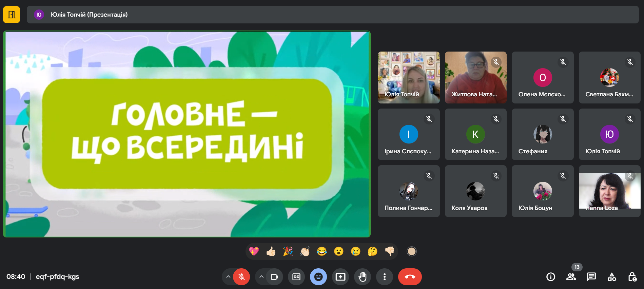Choose reaction skin tone swatch
This screenshot has width=644, height=289.
point(411,251)
